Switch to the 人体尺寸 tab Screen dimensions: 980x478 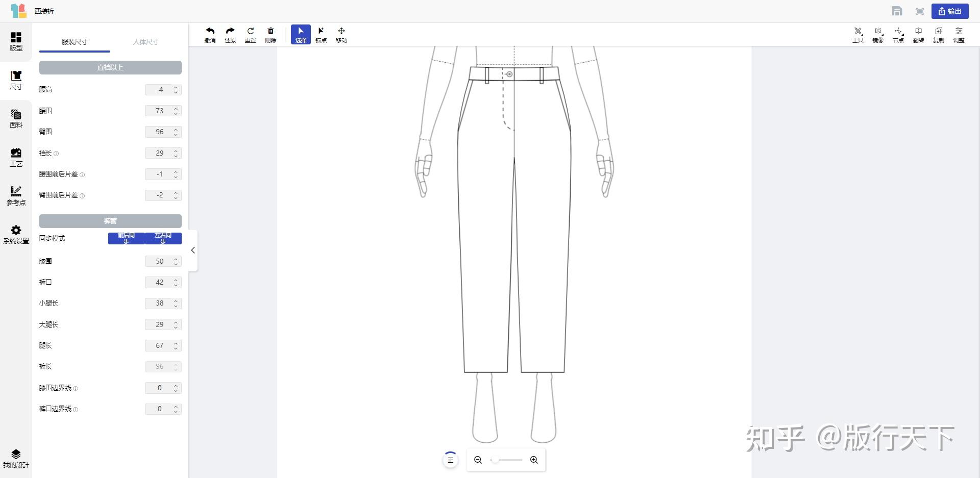point(146,42)
